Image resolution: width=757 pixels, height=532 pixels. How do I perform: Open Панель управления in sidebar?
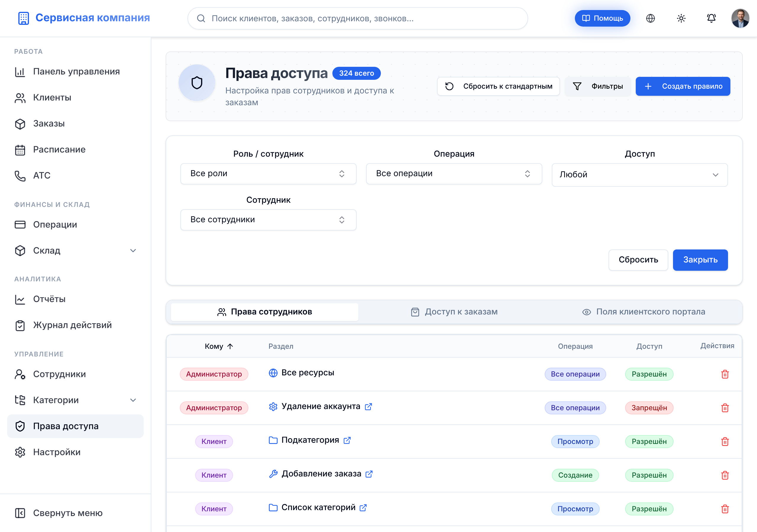point(75,72)
